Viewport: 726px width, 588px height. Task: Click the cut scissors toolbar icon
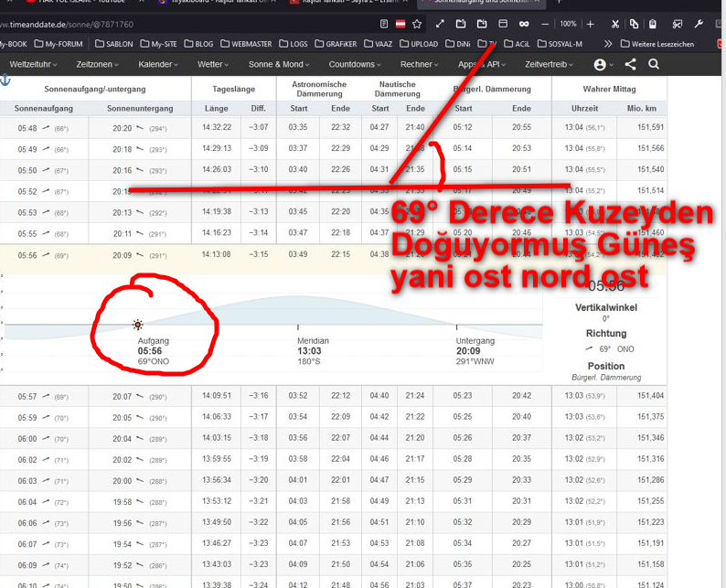(x=615, y=24)
